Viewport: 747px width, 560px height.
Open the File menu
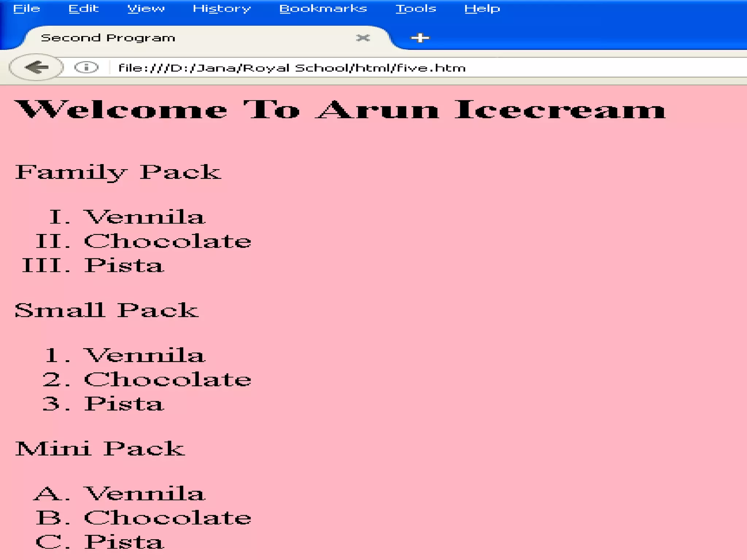point(27,9)
